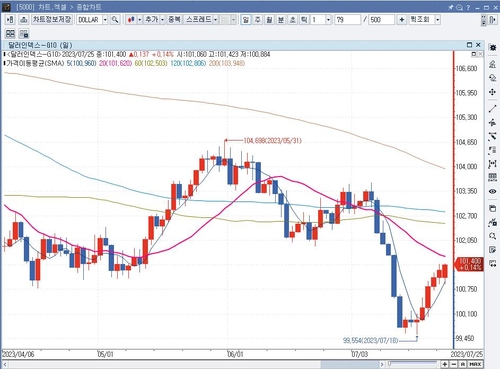This screenshot has height=369, width=500.
Task: Click the R reset button at bottom
Action: (x=462, y=364)
